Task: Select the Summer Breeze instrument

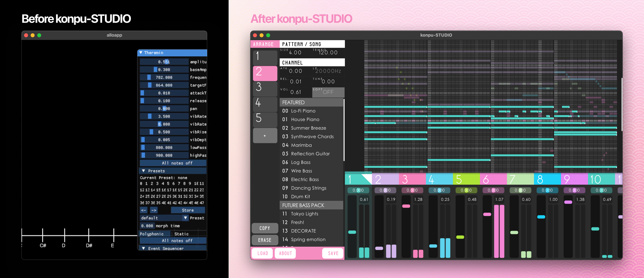Action: click(311, 128)
